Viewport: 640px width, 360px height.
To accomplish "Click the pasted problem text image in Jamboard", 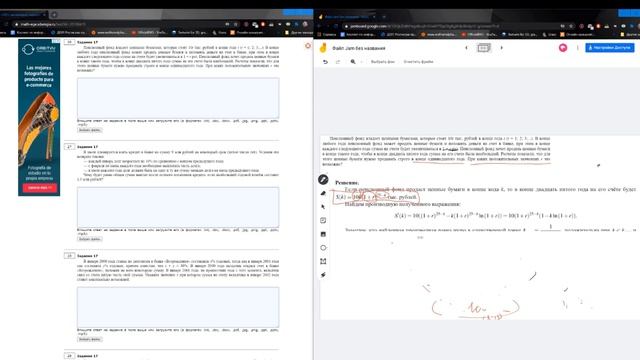I will pyautogui.click(x=436, y=151).
